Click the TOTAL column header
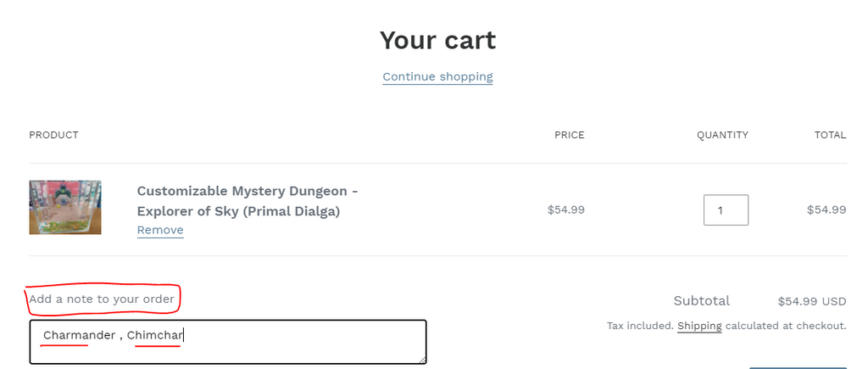This screenshot has width=868, height=369. tap(831, 135)
